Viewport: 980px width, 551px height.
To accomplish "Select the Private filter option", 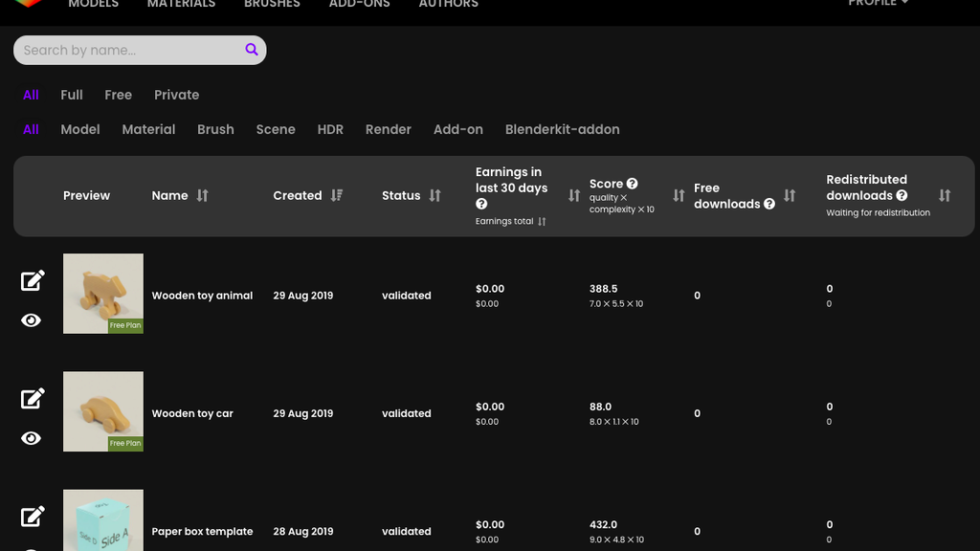I will point(176,95).
